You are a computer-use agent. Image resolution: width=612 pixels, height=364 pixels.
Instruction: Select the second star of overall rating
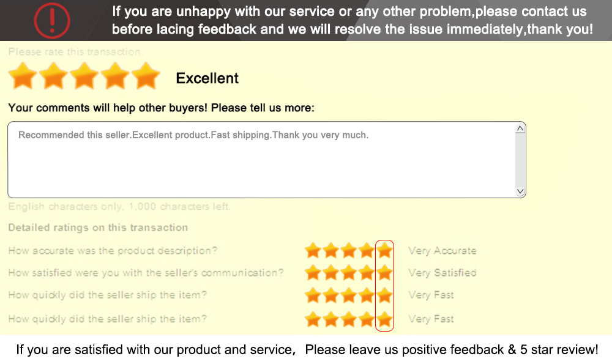[x=54, y=77]
